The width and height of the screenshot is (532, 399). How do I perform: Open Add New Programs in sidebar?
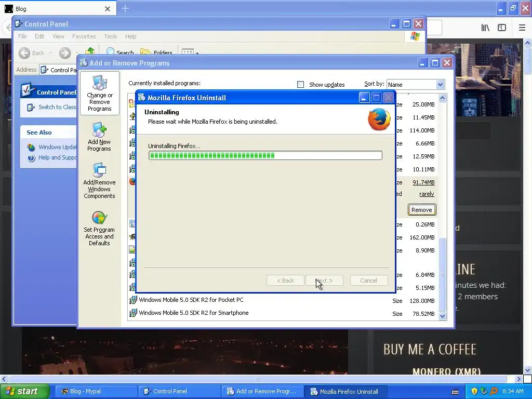pyautogui.click(x=99, y=137)
